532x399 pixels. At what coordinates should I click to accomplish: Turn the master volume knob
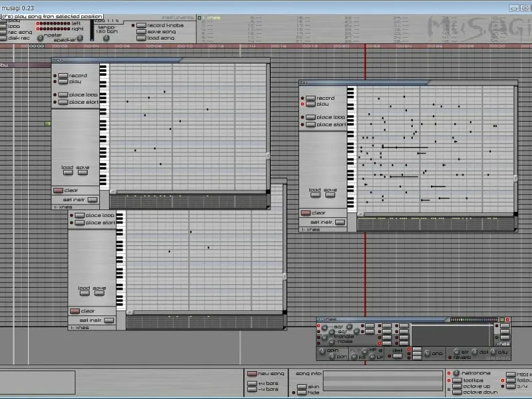(41, 38)
